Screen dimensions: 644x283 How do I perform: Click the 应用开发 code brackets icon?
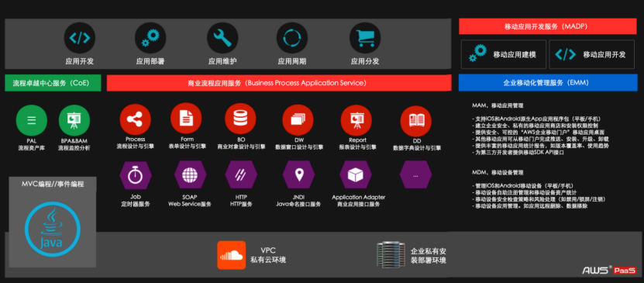(x=80, y=38)
